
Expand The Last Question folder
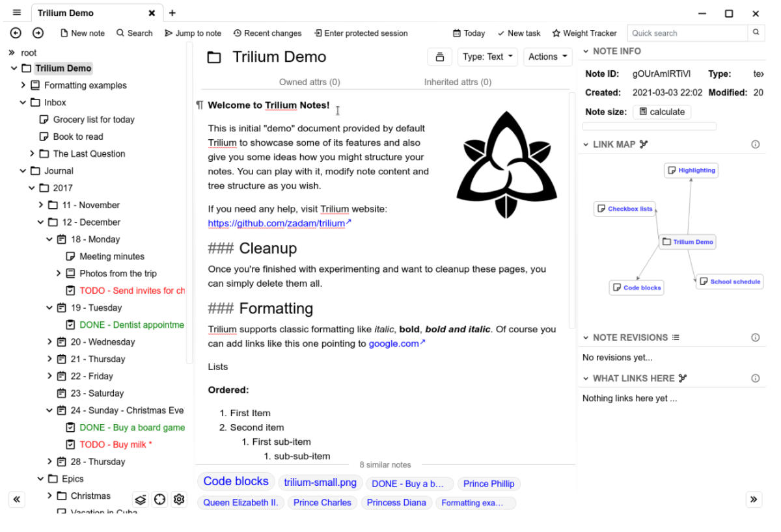pyautogui.click(x=32, y=153)
